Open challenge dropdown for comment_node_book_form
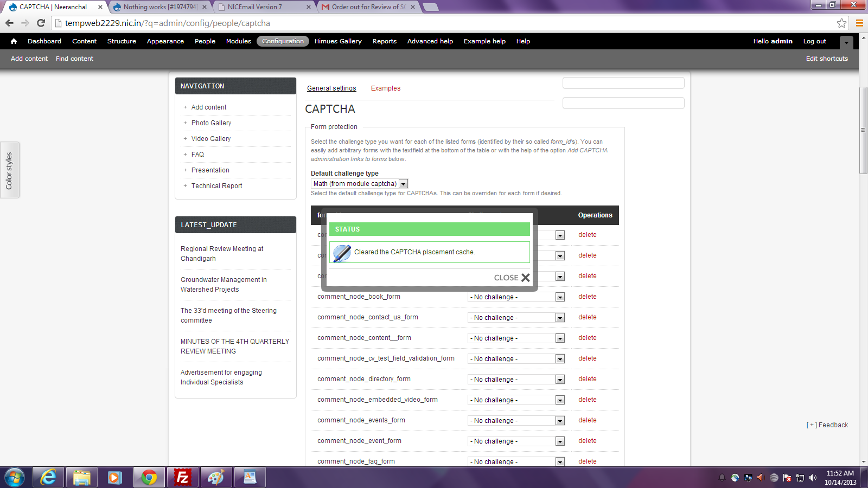 coord(516,297)
